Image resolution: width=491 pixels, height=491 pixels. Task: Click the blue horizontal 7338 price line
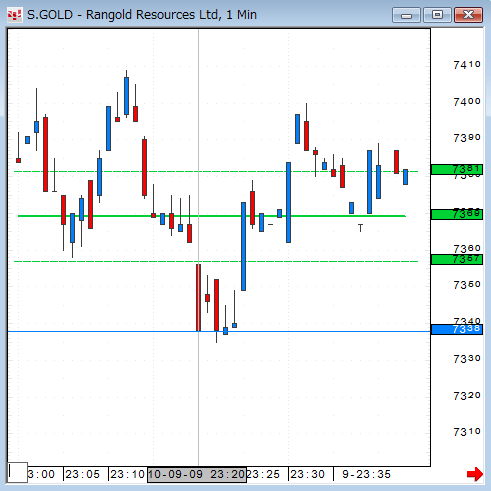(x=219, y=332)
